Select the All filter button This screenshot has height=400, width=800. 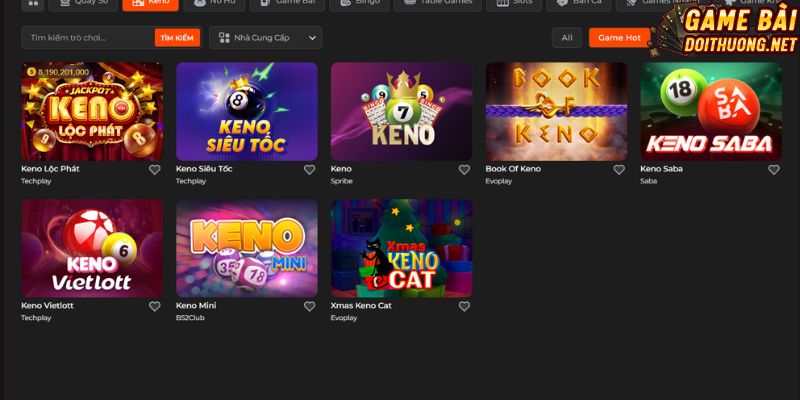point(567,38)
